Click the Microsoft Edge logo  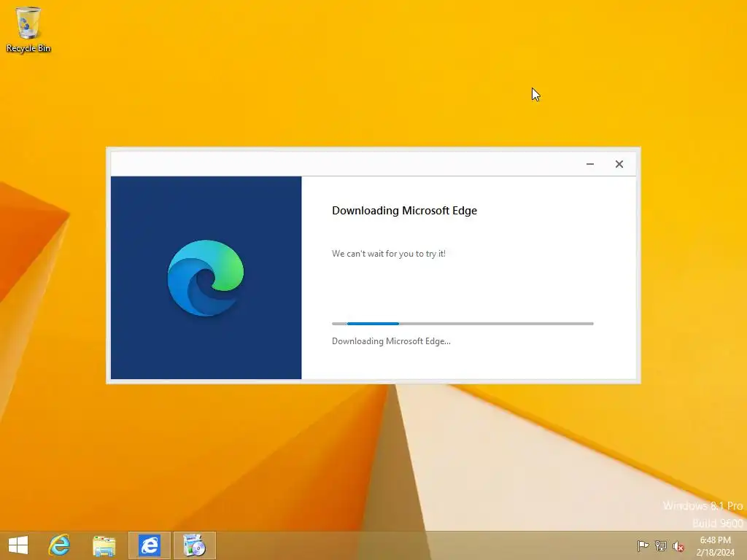206,278
